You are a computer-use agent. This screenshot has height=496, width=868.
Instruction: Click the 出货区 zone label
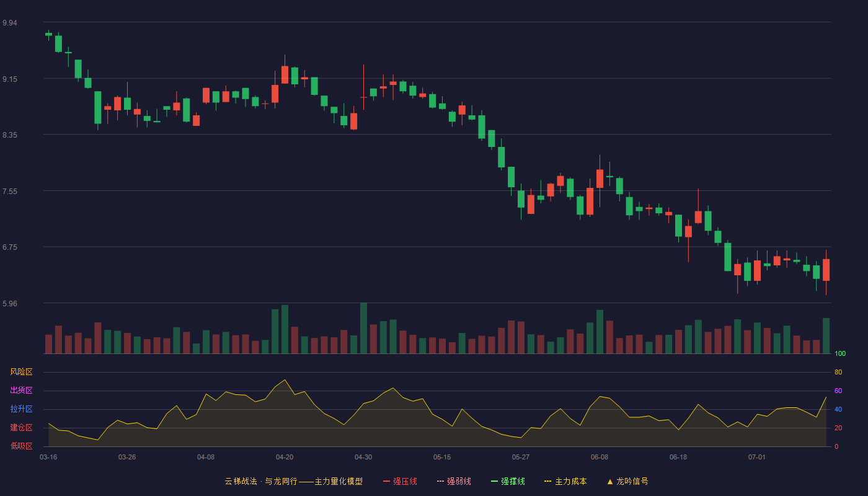pos(21,391)
